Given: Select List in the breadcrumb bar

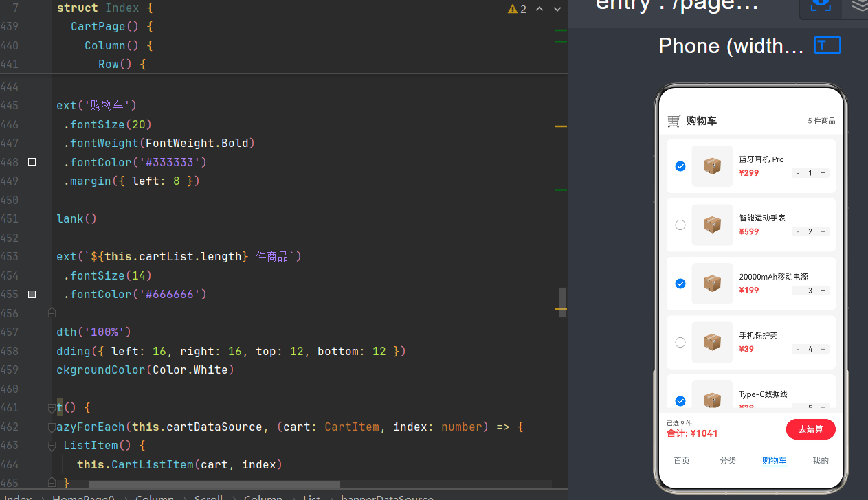Looking at the screenshot, I should pos(312,497).
